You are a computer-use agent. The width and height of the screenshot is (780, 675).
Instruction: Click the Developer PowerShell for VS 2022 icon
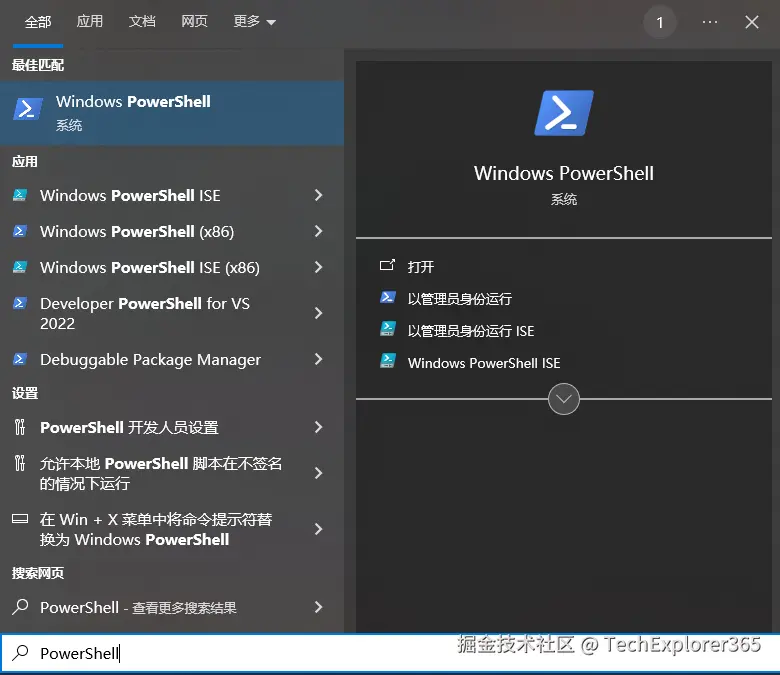(20, 303)
